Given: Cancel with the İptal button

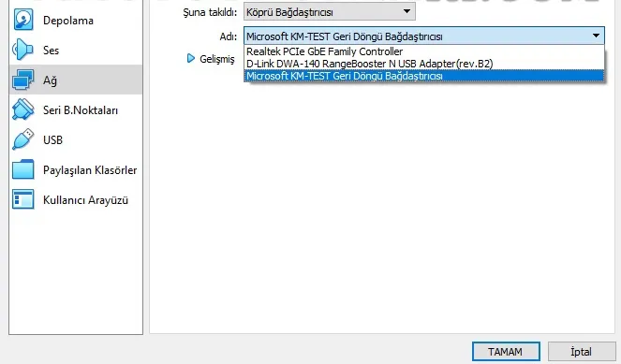Looking at the screenshot, I should click(582, 351).
